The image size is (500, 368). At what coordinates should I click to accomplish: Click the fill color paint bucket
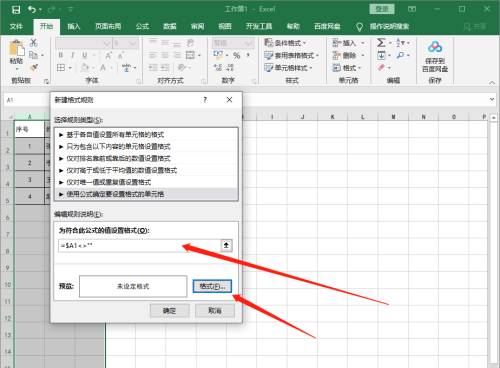(85, 68)
